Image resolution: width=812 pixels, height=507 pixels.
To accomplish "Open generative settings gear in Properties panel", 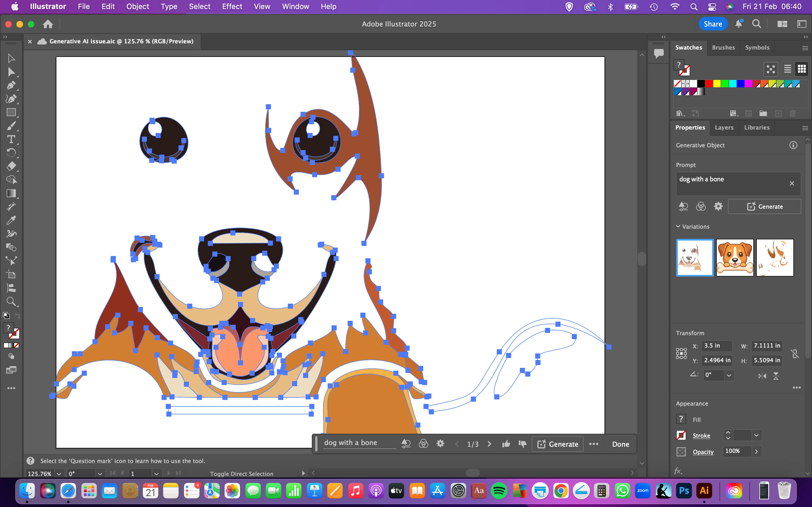I will pos(718,206).
